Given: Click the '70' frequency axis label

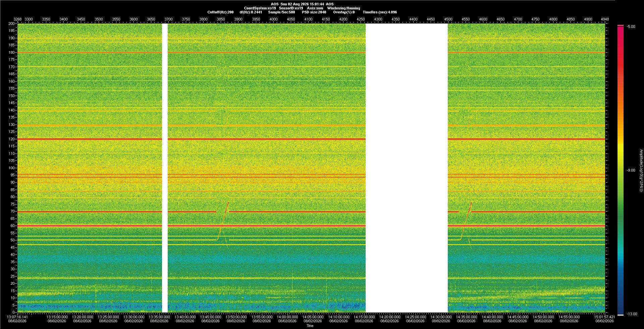Looking at the screenshot, I should tap(13, 211).
